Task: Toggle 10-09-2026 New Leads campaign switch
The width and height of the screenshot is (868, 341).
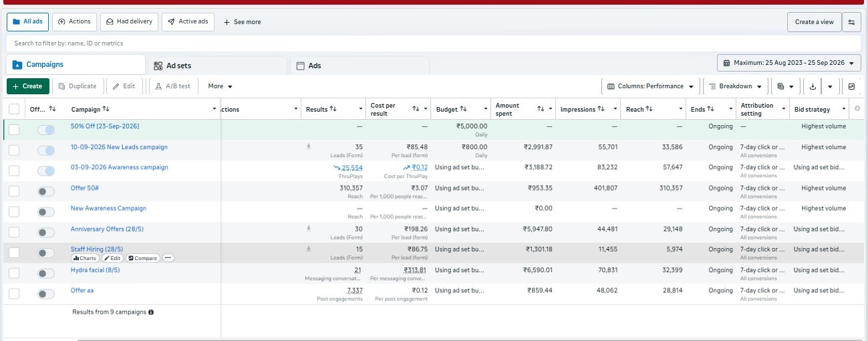Action: (x=46, y=150)
